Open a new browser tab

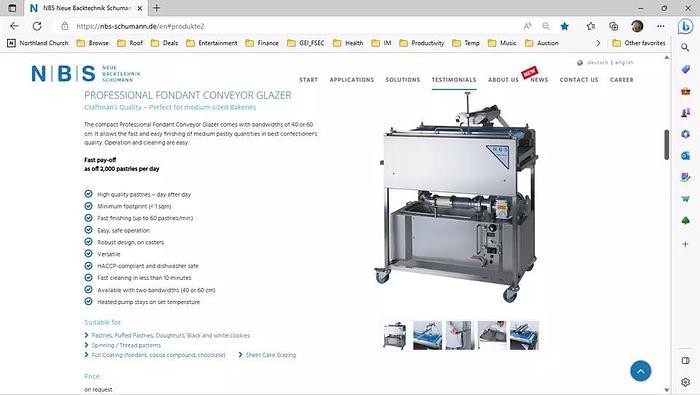point(157,8)
